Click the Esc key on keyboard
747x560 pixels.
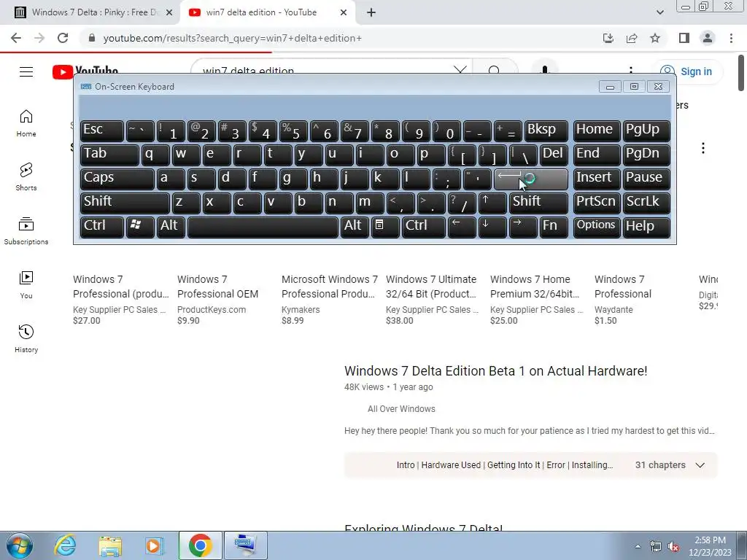point(102,131)
